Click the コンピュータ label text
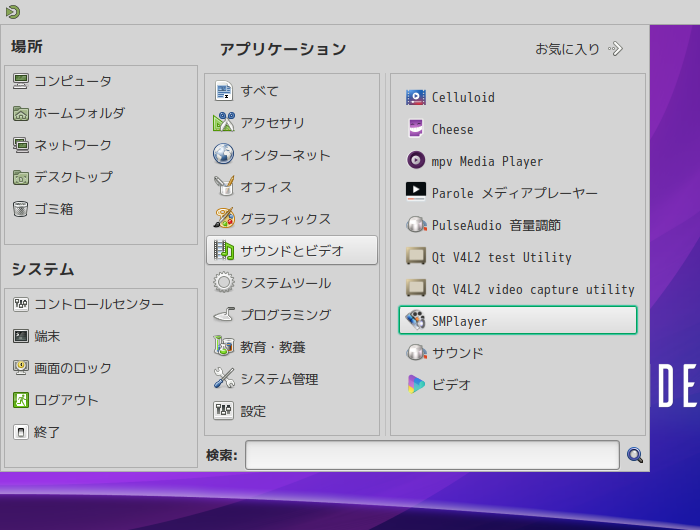The image size is (700, 530). tap(73, 81)
